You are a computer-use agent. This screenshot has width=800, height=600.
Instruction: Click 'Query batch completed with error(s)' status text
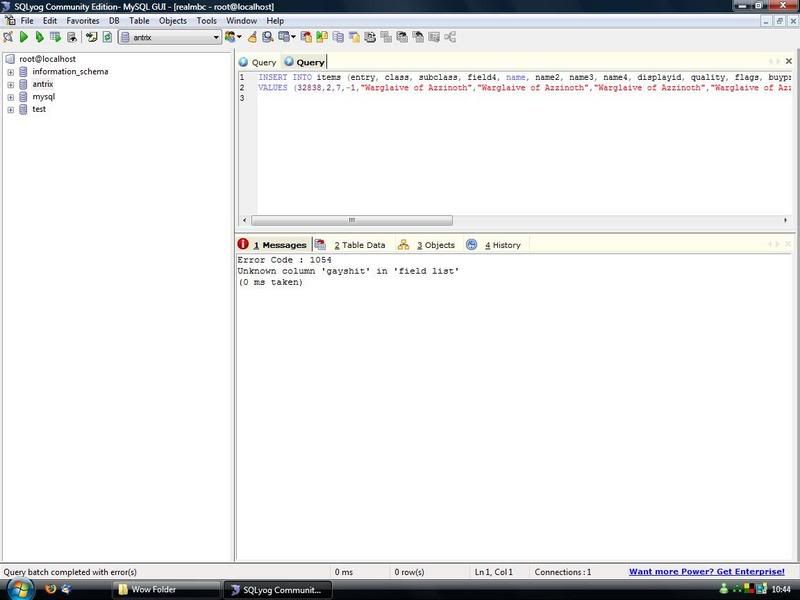point(70,572)
